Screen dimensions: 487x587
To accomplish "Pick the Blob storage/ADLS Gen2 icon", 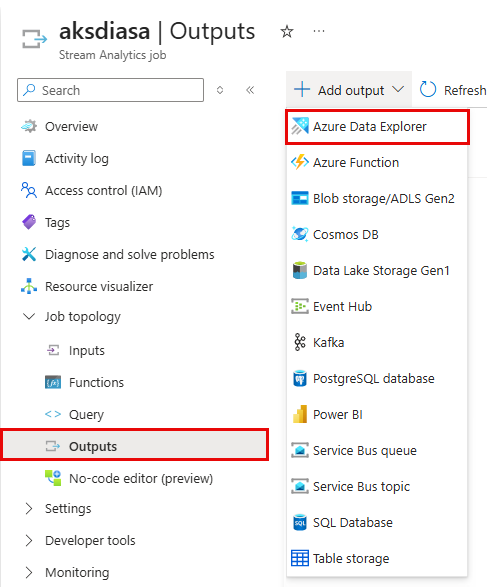I will [300, 198].
